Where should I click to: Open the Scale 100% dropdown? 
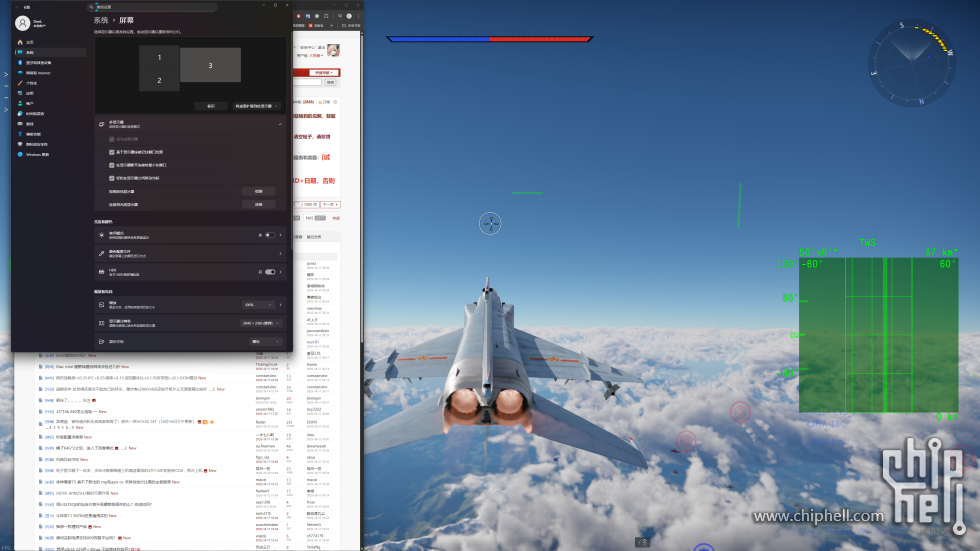(x=258, y=305)
